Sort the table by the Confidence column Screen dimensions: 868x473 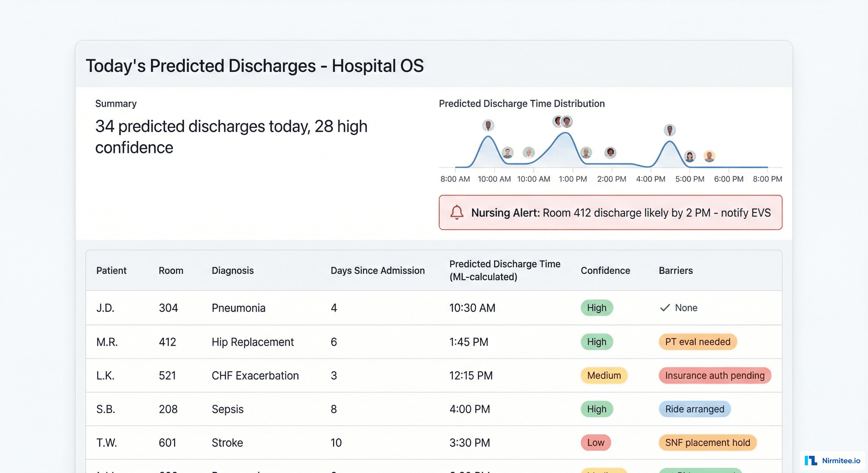605,270
